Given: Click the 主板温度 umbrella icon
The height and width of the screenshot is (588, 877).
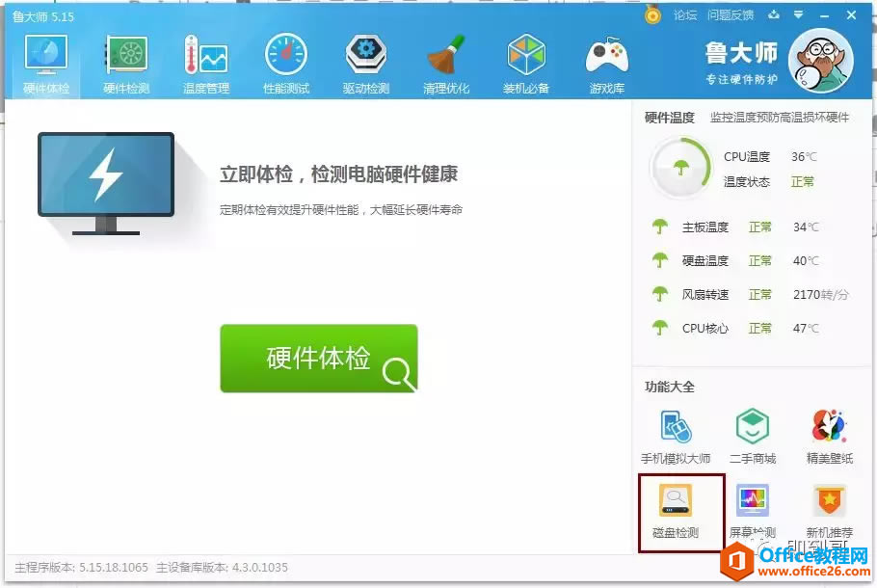Looking at the screenshot, I should [660, 227].
